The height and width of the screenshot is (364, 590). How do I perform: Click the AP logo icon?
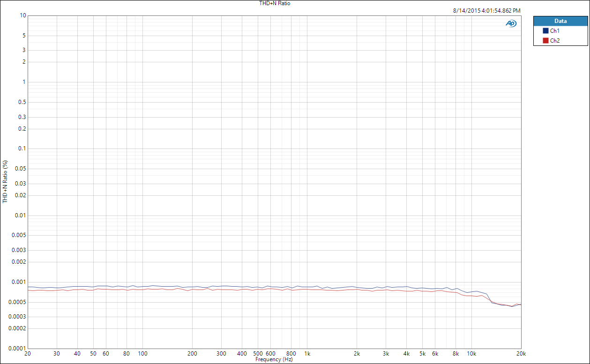[x=511, y=23]
